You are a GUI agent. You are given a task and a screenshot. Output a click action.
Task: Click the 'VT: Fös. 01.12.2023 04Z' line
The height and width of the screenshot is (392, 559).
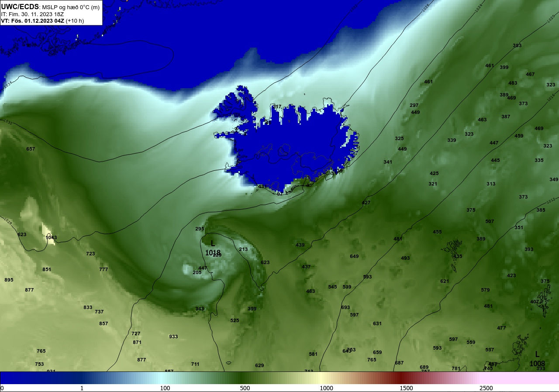point(33,21)
